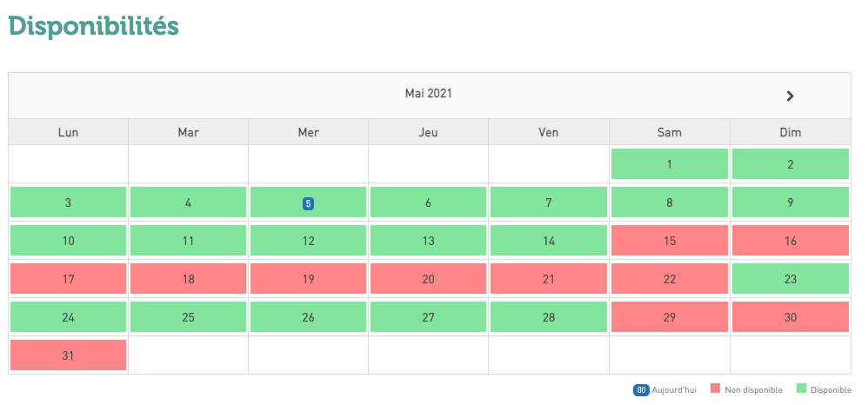Choose available Wednesday May 26

[308, 317]
